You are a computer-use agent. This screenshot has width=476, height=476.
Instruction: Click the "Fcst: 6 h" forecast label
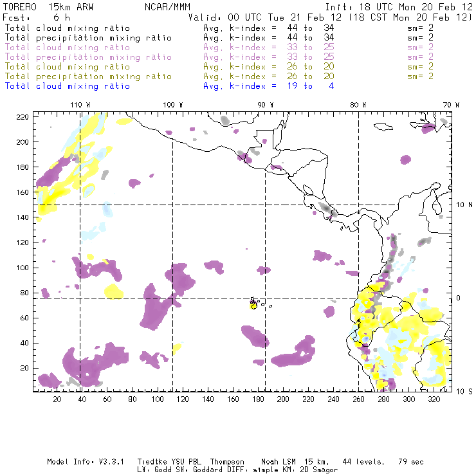pos(30,17)
